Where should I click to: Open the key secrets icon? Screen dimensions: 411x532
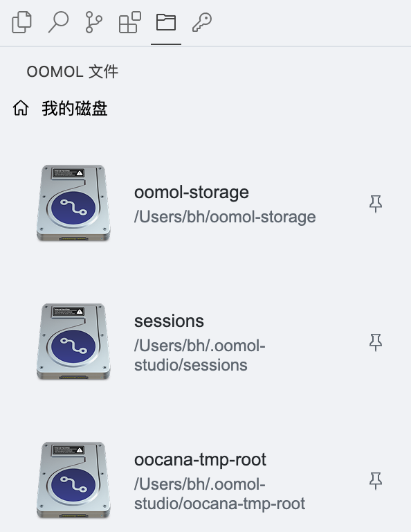point(202,22)
